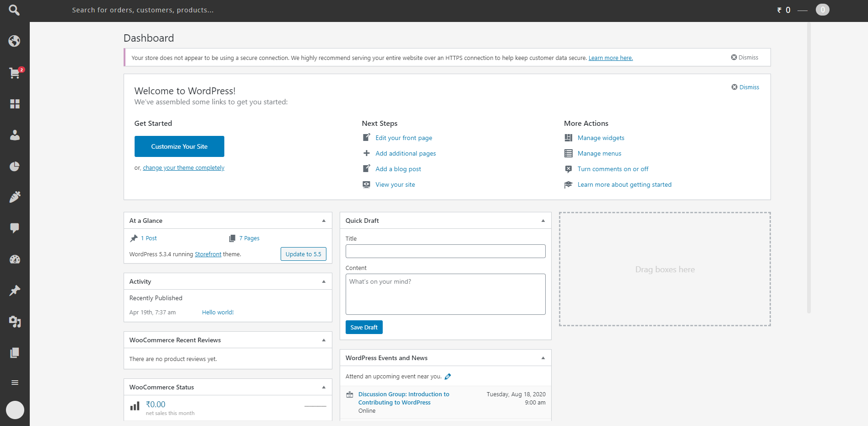The image size is (868, 426).
Task: Click the What's on your mind content box
Action: 445,294
